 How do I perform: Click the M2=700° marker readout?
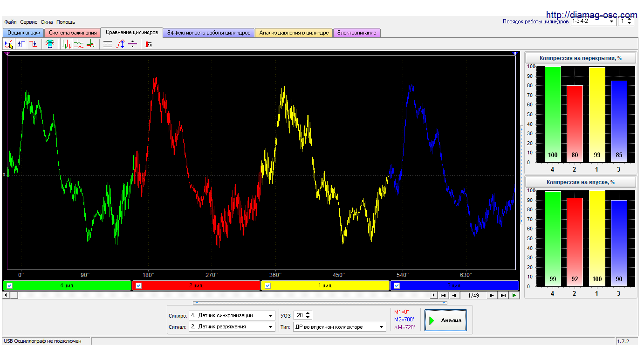404,319
